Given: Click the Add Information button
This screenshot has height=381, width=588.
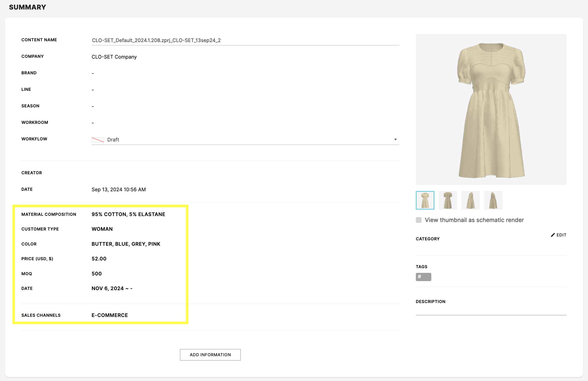Looking at the screenshot, I should pos(210,355).
